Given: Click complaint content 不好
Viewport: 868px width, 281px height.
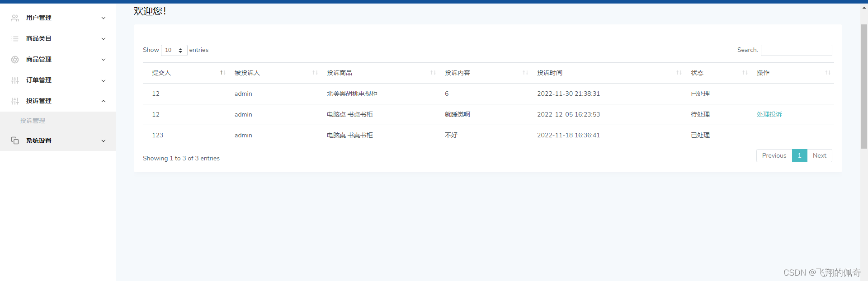Looking at the screenshot, I should point(451,135).
